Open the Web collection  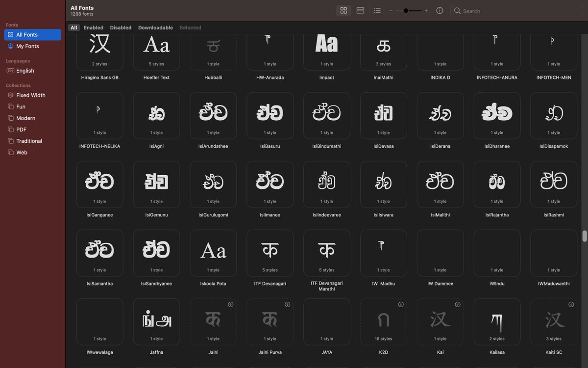(x=32, y=153)
